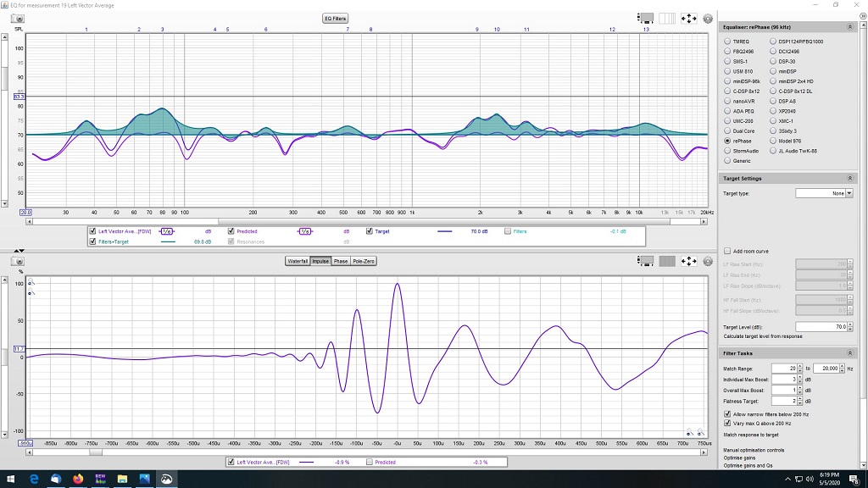The height and width of the screenshot is (488, 868).
Task: Toggle lower graph grey axis icon
Action: click(667, 261)
